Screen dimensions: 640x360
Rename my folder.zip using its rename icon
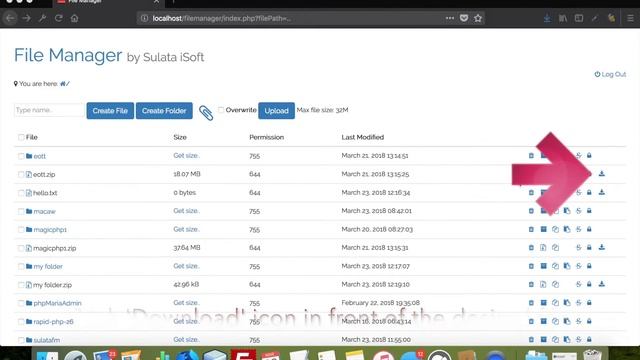pyautogui.click(x=578, y=284)
